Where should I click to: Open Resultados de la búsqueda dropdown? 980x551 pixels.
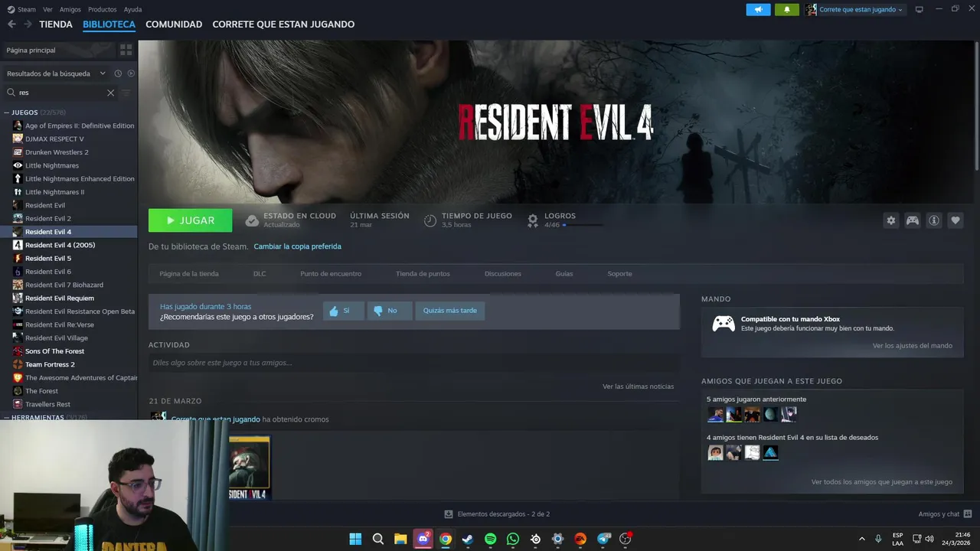click(x=56, y=73)
